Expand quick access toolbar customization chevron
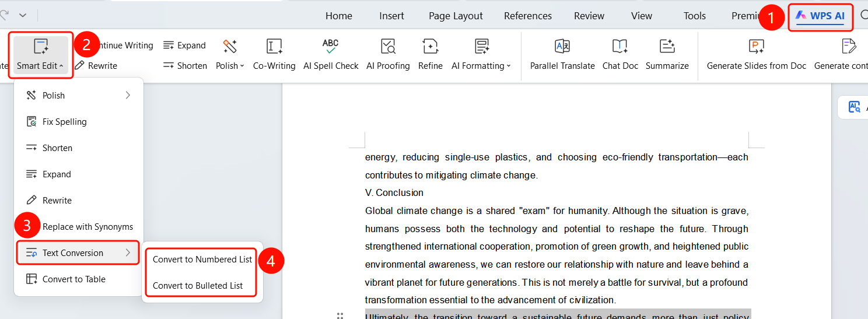 [23, 15]
